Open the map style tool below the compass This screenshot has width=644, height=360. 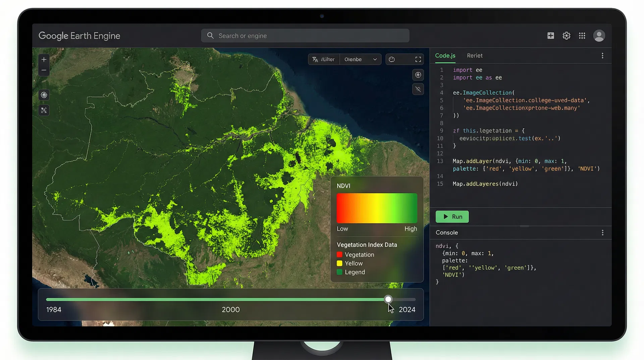click(x=44, y=110)
